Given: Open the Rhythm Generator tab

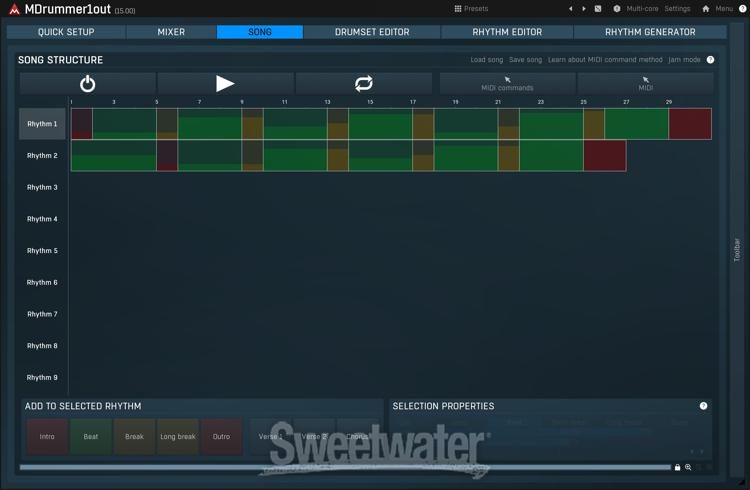Looking at the screenshot, I should (x=650, y=32).
